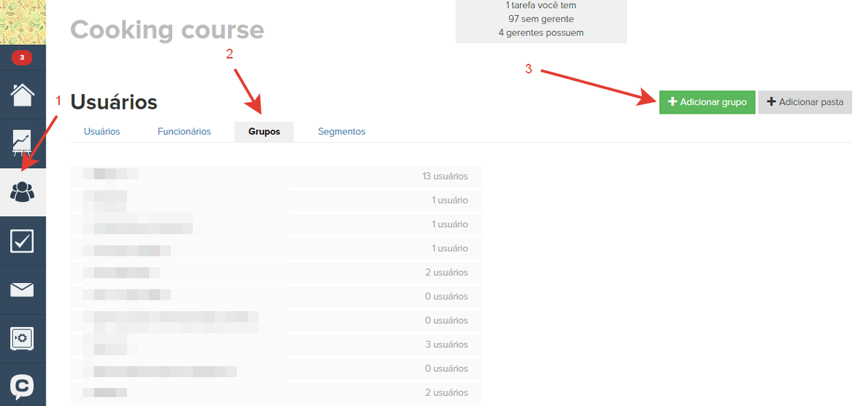Open the tasks checkmark icon
Viewport: 868px width, 406px height.
(22, 241)
